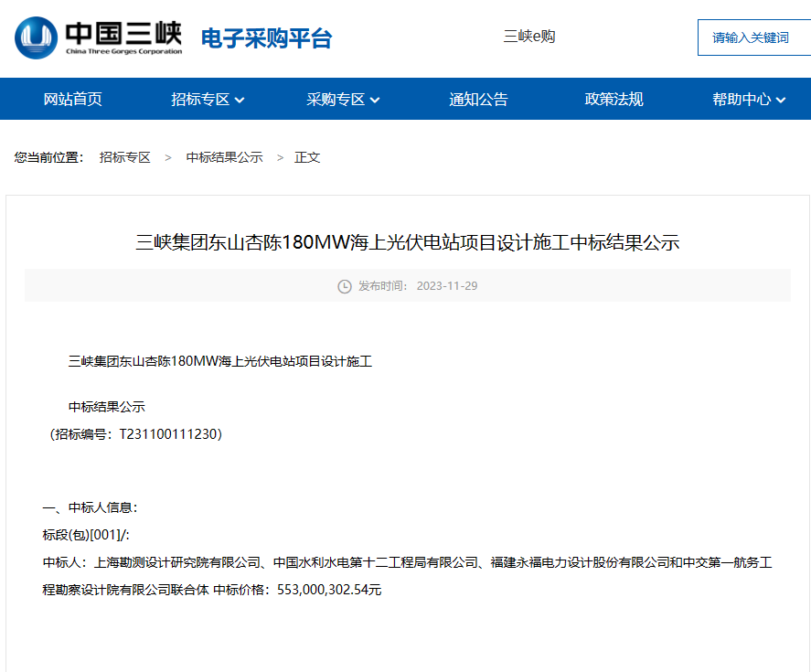Focus the 请输入关键词 search field

[754, 37]
